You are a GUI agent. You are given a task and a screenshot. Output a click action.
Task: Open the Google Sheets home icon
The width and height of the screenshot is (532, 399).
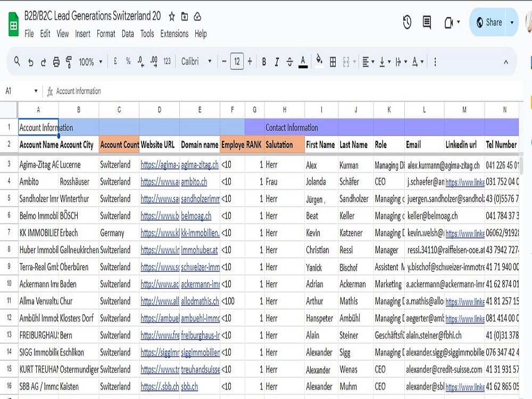(x=13, y=24)
